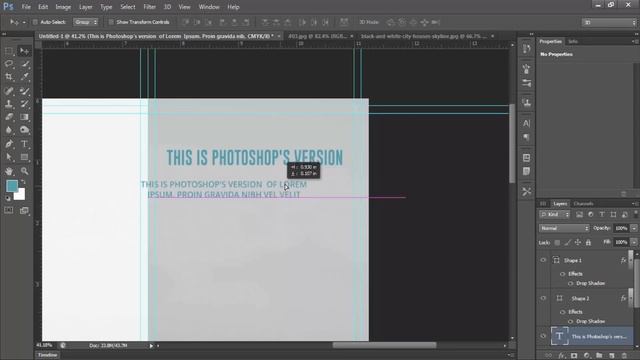The width and height of the screenshot is (640, 360).
Task: Create a new layer
Action: [611, 356]
